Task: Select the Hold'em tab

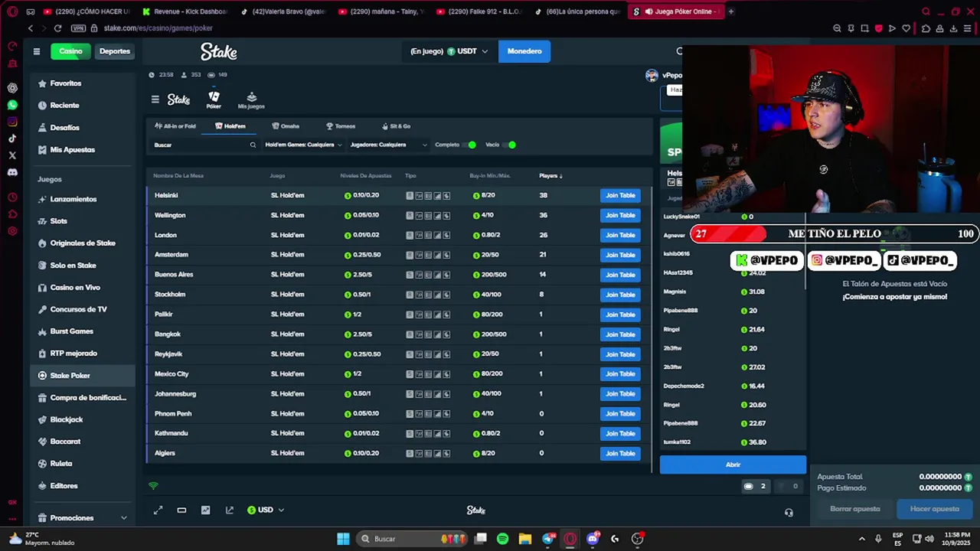Action: (230, 126)
